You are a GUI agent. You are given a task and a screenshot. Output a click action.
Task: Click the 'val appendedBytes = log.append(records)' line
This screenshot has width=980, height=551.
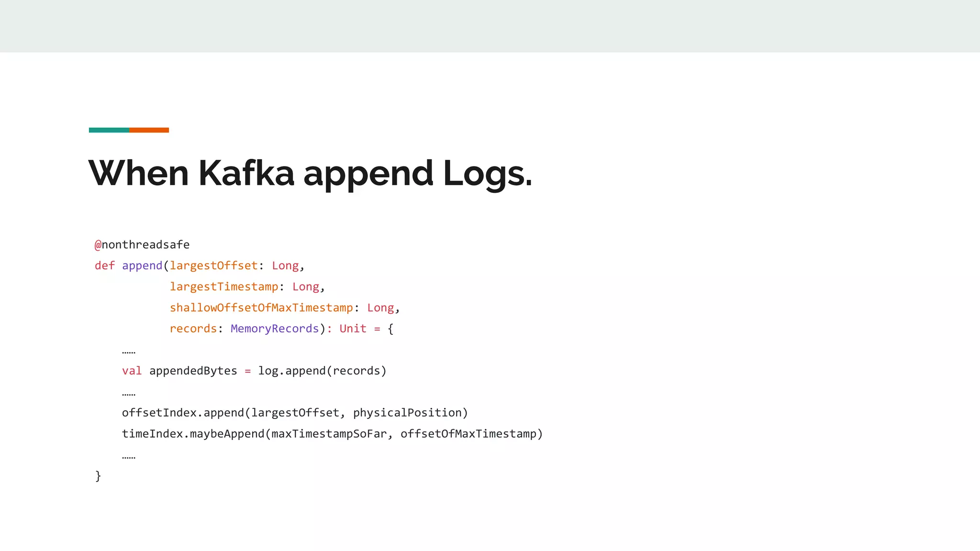click(254, 371)
